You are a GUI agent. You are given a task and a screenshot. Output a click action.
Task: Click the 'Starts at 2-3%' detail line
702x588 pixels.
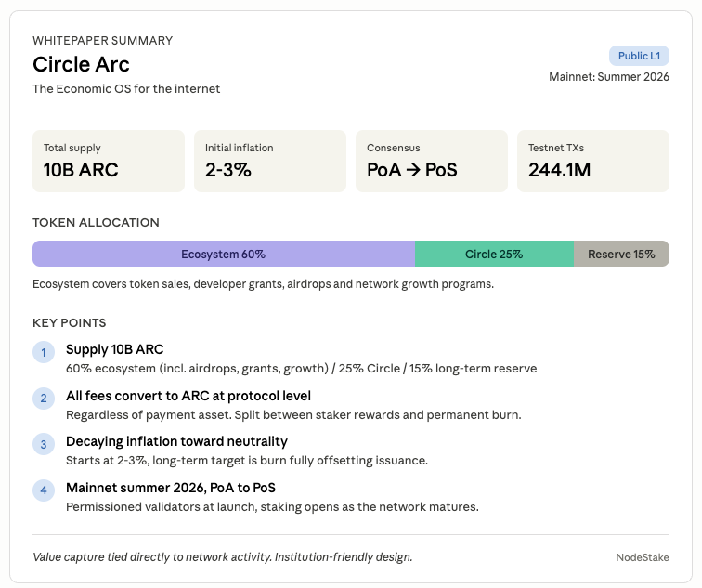[247, 461]
